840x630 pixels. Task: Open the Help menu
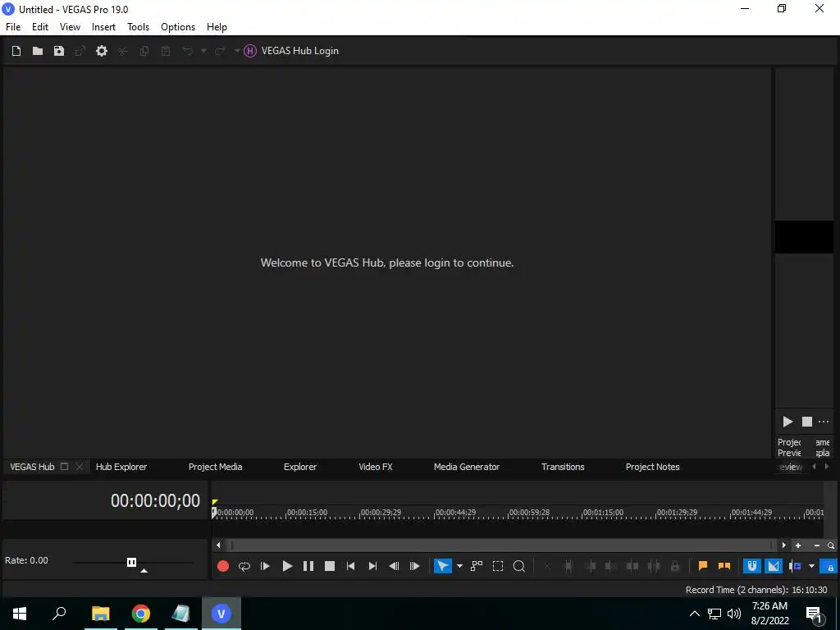217,27
